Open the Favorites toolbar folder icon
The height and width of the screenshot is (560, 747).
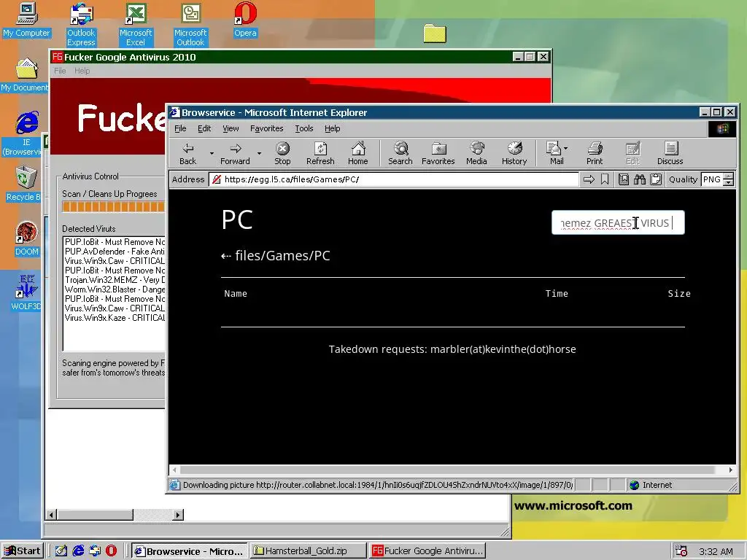pos(438,153)
